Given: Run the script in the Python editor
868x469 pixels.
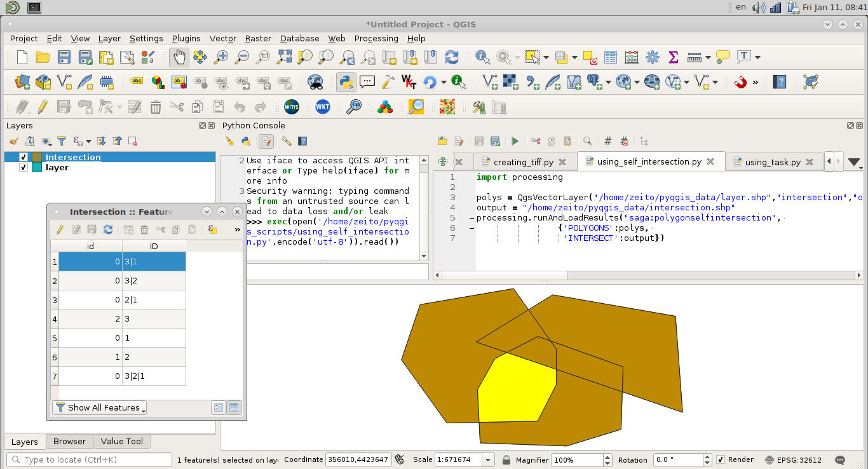Looking at the screenshot, I should [x=515, y=141].
